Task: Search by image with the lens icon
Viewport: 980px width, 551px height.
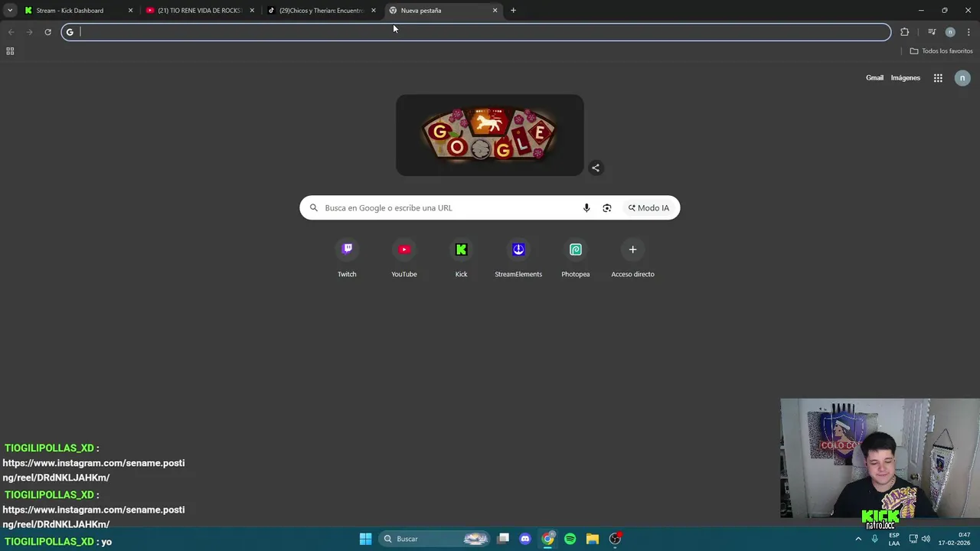Action: [x=607, y=208]
